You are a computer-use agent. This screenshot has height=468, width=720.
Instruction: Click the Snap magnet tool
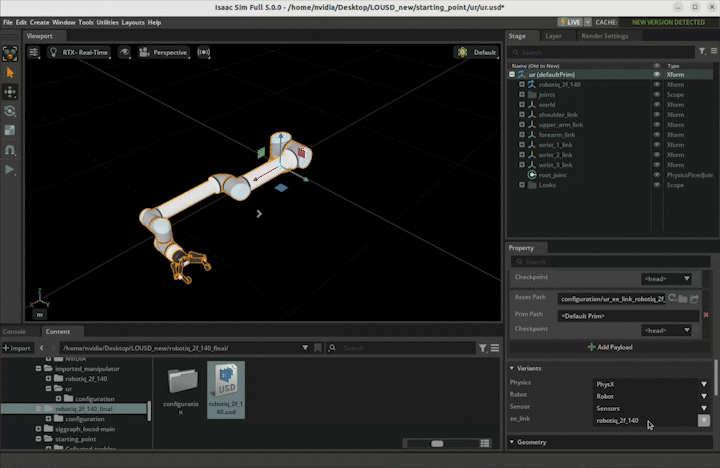point(10,150)
